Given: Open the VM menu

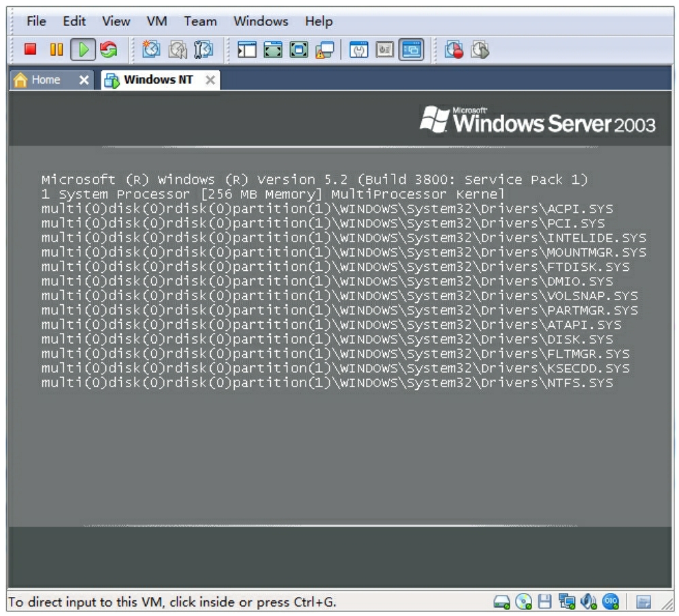Looking at the screenshot, I should coord(157,21).
